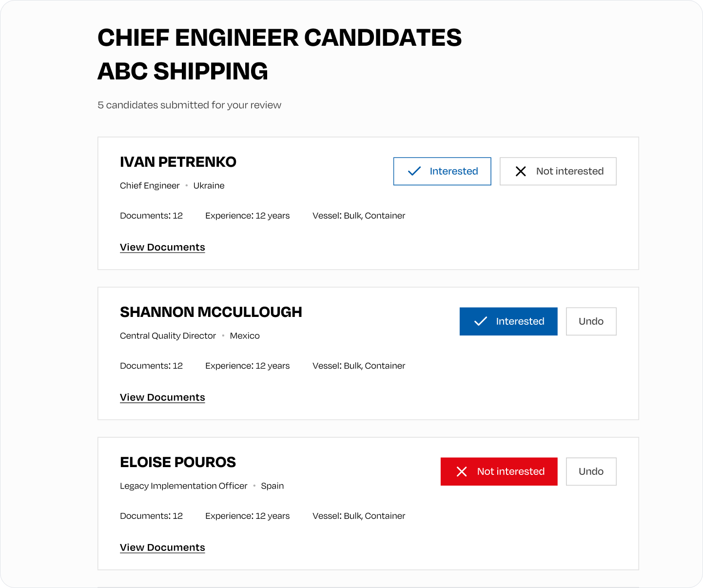703x588 pixels.
Task: Click the '5 candidates submitted for your review' text
Action: (189, 105)
